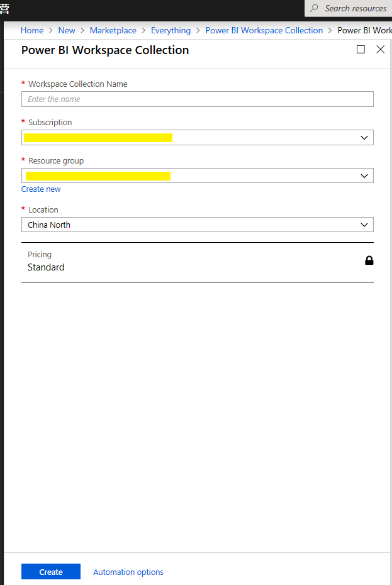The width and height of the screenshot is (392, 585).
Task: Select Everything in breadcrumb trail
Action: (171, 30)
